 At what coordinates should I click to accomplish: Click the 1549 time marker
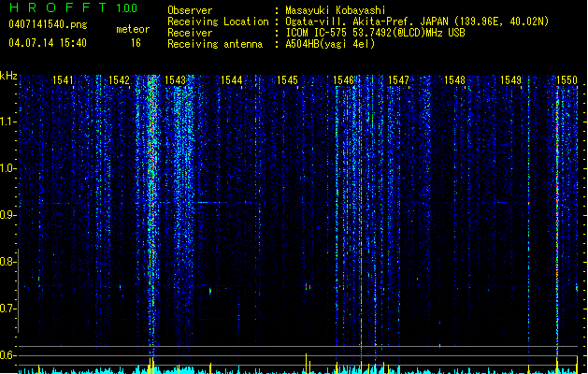pyautogui.click(x=510, y=80)
